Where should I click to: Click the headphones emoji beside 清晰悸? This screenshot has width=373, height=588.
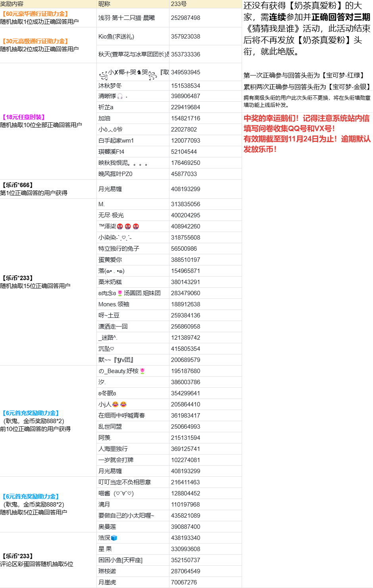click(120, 96)
